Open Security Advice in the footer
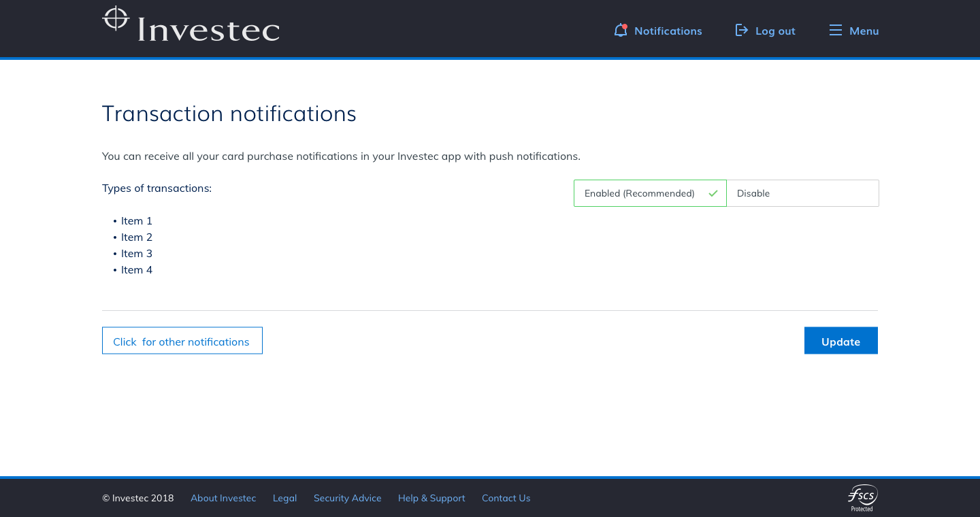The height and width of the screenshot is (517, 980). (347, 498)
